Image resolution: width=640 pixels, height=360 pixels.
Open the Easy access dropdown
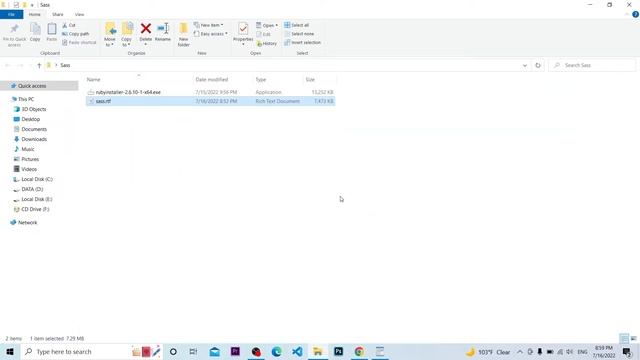(x=211, y=34)
